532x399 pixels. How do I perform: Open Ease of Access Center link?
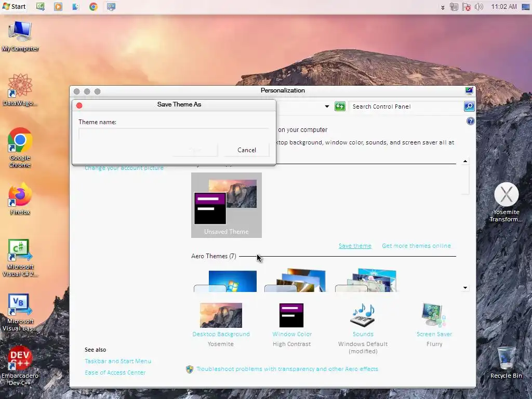(x=115, y=372)
